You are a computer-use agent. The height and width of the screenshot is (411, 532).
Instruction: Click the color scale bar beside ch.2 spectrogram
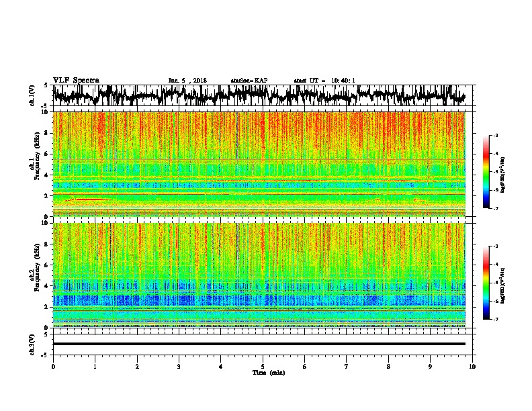486,283
